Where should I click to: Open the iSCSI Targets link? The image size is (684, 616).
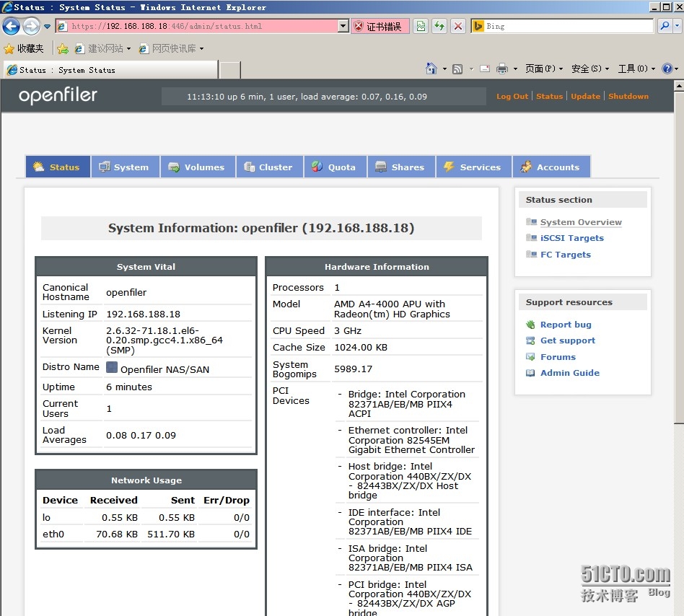tap(571, 238)
